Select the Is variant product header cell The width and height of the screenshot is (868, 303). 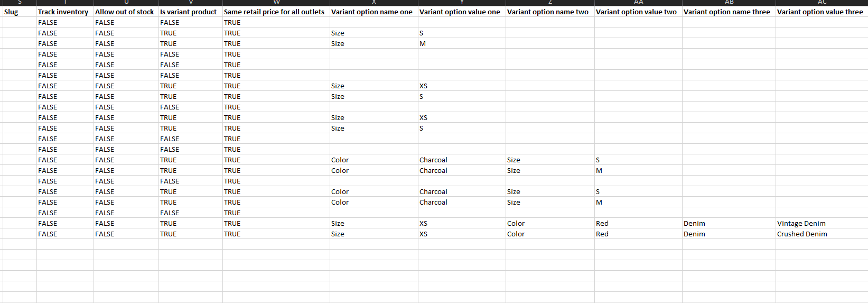191,12
